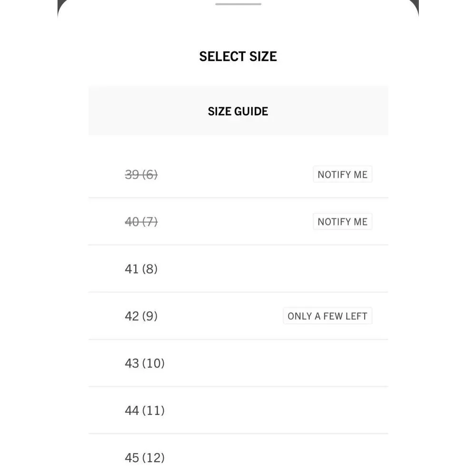Tap NOTIFY ME for size 39 (6)
The image size is (476, 476).
[x=342, y=174]
